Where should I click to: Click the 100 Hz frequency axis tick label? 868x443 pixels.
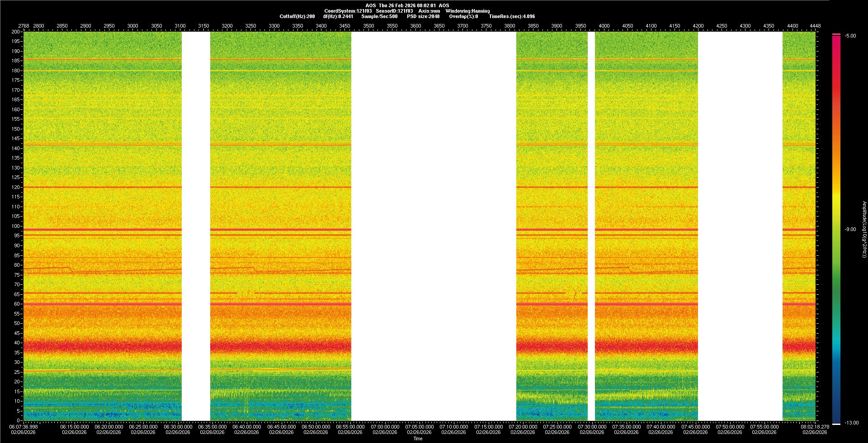[x=15, y=226]
